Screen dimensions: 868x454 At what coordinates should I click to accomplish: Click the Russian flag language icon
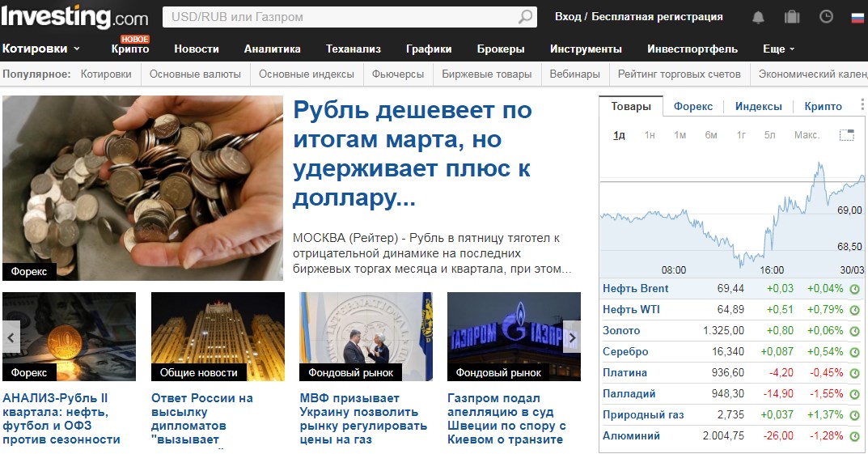857,17
